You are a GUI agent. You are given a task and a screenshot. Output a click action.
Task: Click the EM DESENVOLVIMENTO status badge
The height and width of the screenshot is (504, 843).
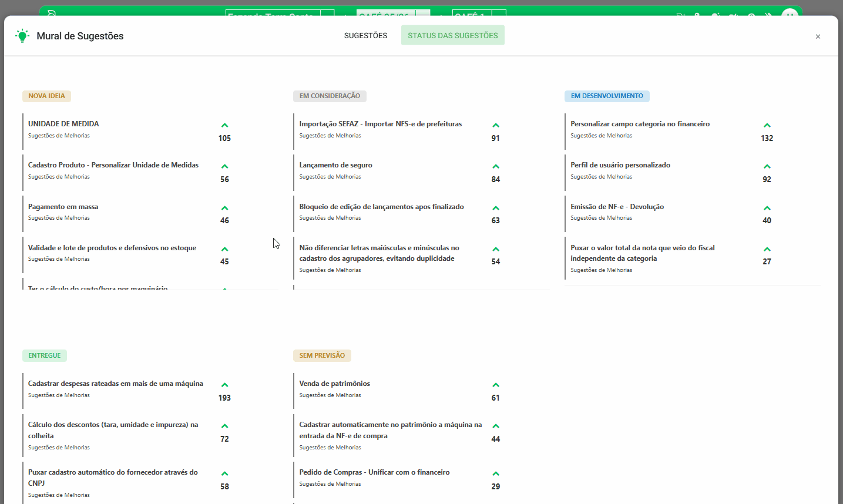[x=607, y=96]
